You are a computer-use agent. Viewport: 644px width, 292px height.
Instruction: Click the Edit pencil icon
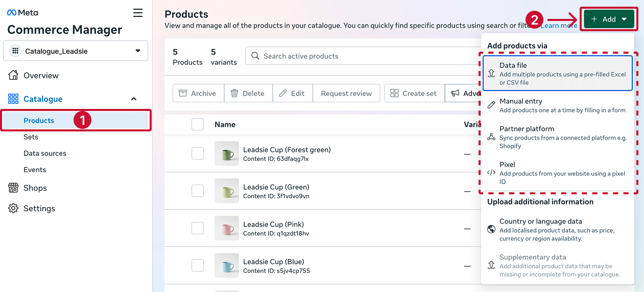(x=282, y=93)
